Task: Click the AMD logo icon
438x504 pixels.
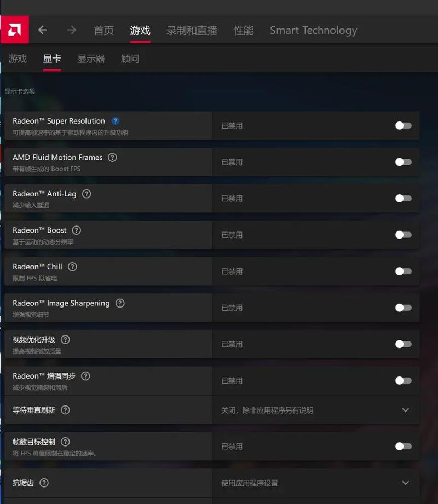Action: [14, 30]
